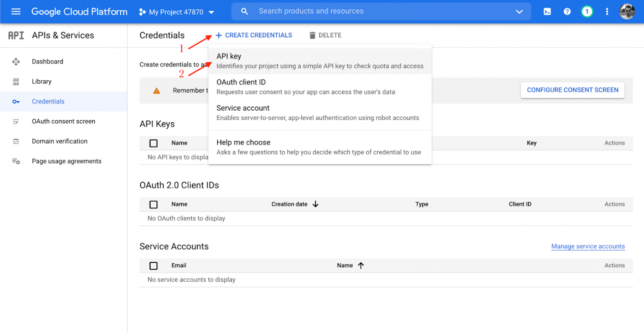View the green notifications badge
This screenshot has width=644, height=332.
(587, 12)
